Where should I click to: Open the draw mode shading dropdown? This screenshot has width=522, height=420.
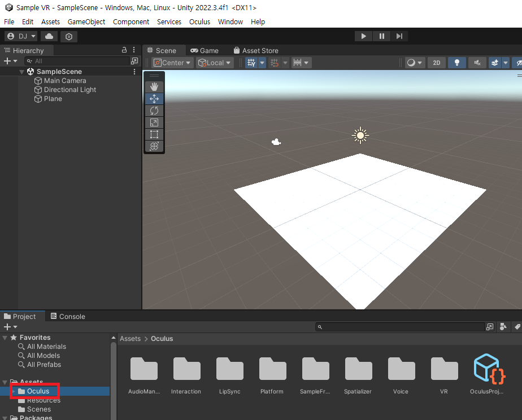coord(415,63)
